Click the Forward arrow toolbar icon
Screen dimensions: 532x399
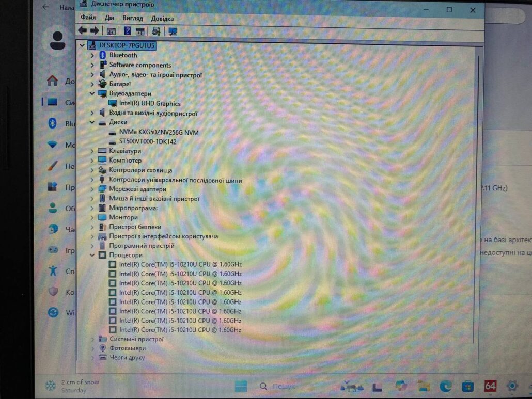[x=94, y=31]
